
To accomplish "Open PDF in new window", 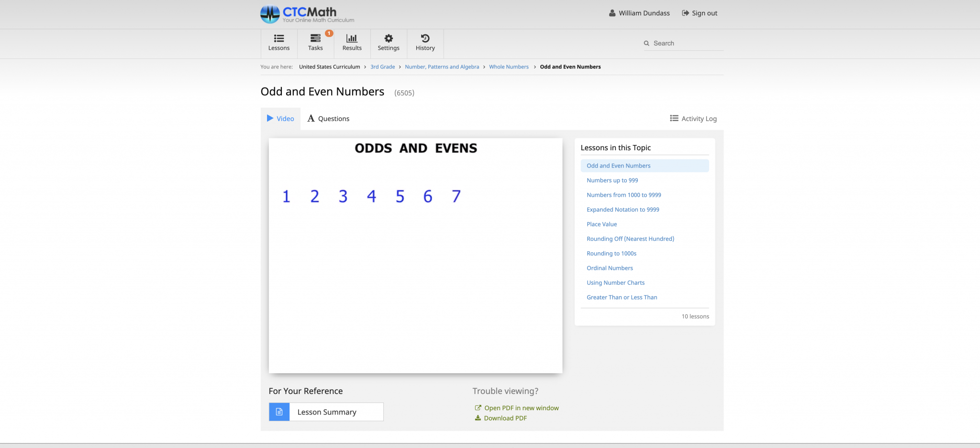I will 521,407.
